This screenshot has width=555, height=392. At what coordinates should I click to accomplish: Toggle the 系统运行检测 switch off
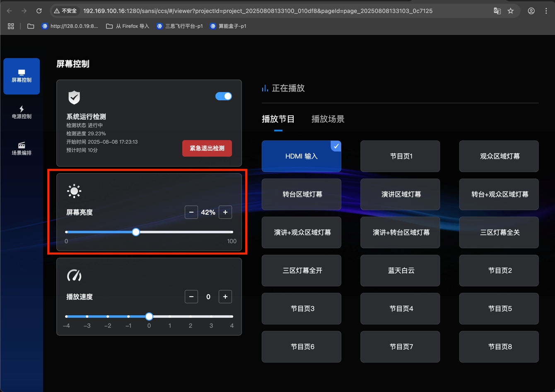point(224,96)
